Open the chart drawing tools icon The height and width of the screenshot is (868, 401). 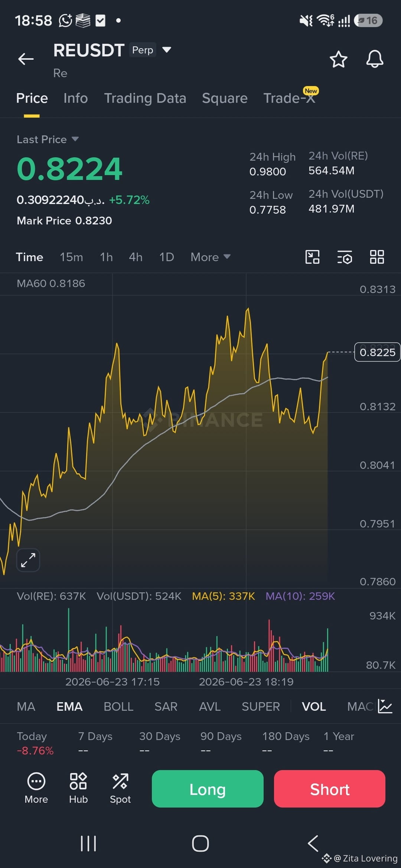pos(312,257)
